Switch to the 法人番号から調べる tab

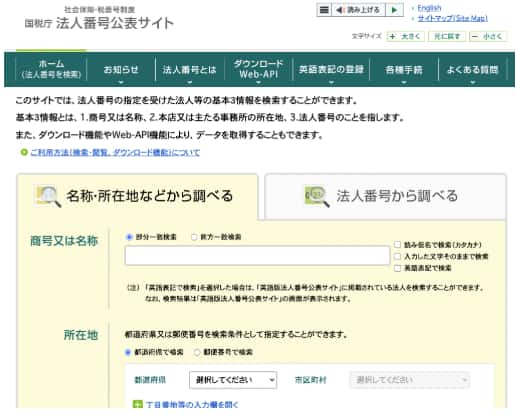(x=385, y=196)
